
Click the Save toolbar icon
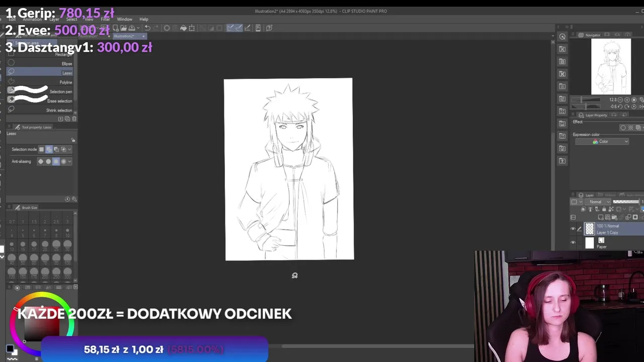pos(132,28)
